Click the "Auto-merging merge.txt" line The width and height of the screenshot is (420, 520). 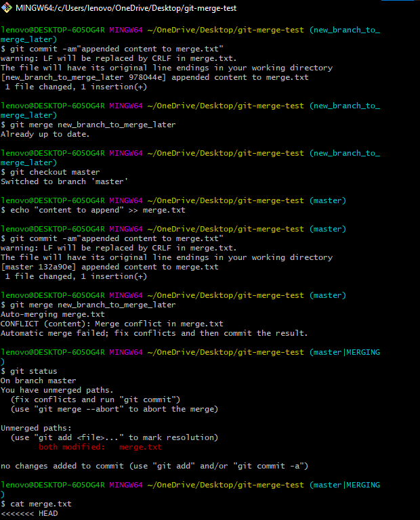click(52, 314)
